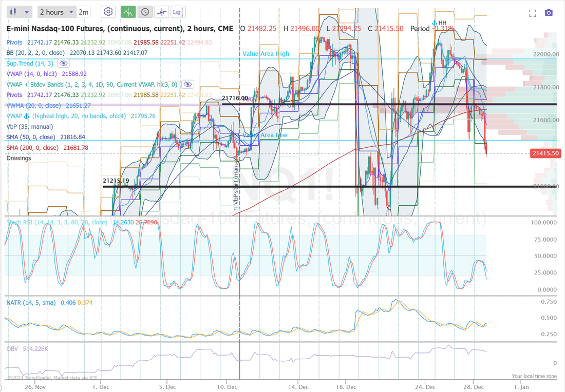Open the 2 hours timeframe dropdown

[x=57, y=12]
